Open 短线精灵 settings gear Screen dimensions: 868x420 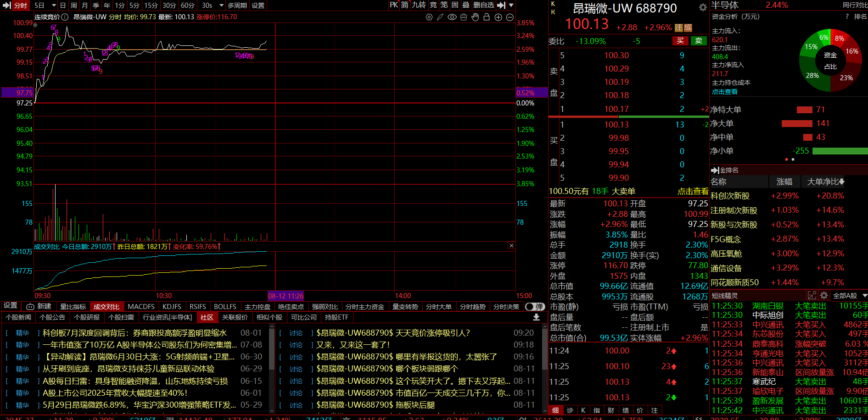click(824, 295)
